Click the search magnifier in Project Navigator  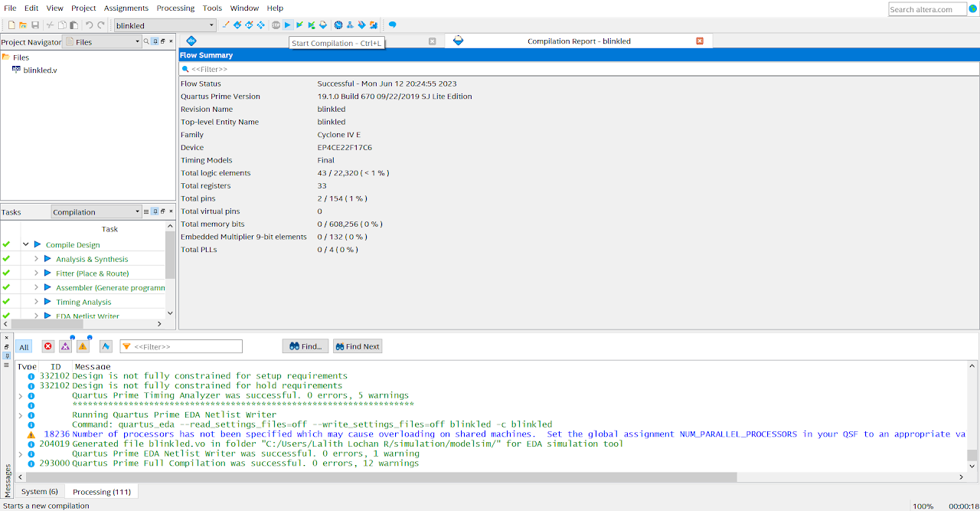(146, 41)
